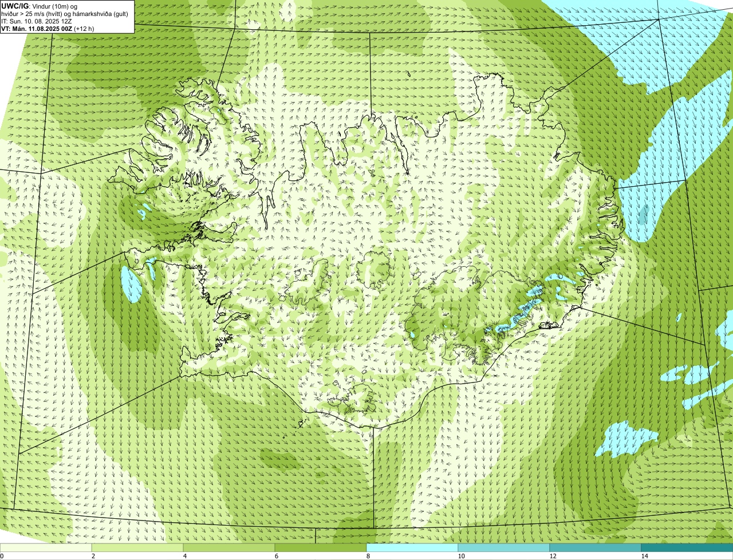Viewport: 733px width, 560px height.
Task: Click the '0' tick label on the scale
Action: coord(2,556)
